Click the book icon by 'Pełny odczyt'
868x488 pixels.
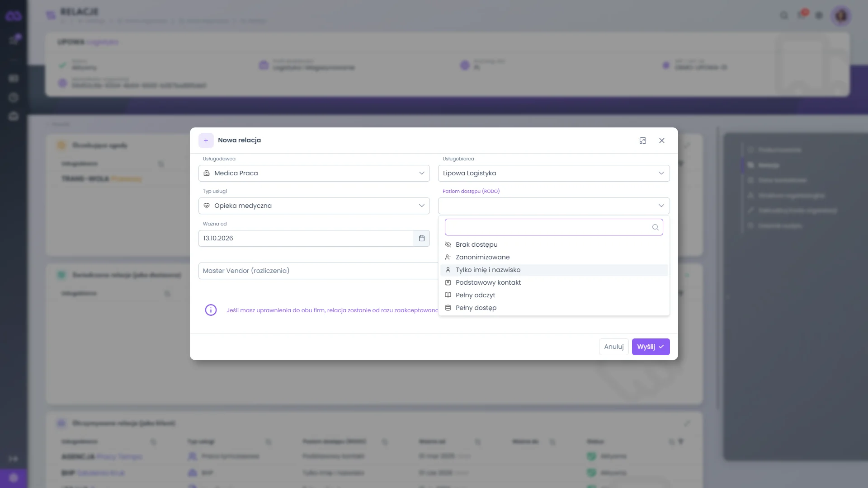coord(448,295)
